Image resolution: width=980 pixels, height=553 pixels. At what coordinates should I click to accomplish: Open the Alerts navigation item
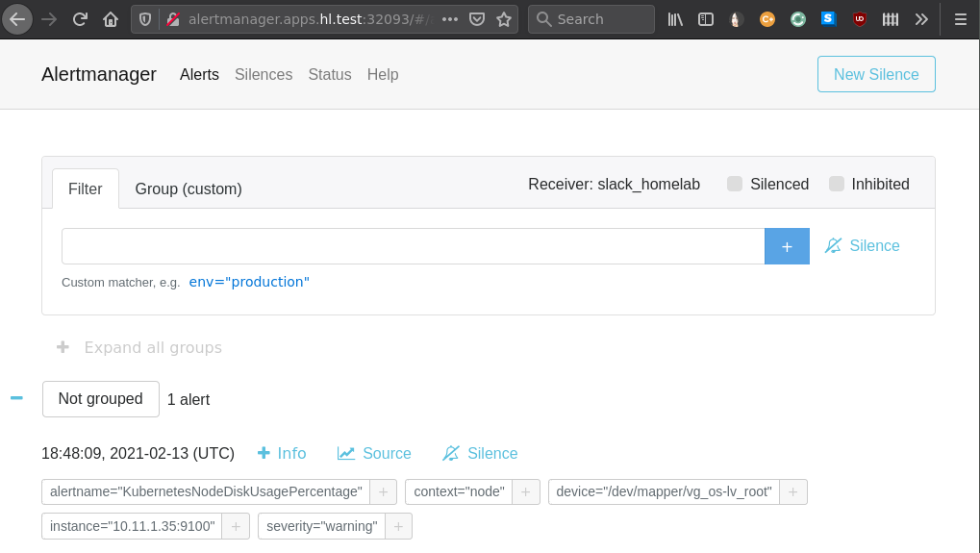(x=199, y=74)
